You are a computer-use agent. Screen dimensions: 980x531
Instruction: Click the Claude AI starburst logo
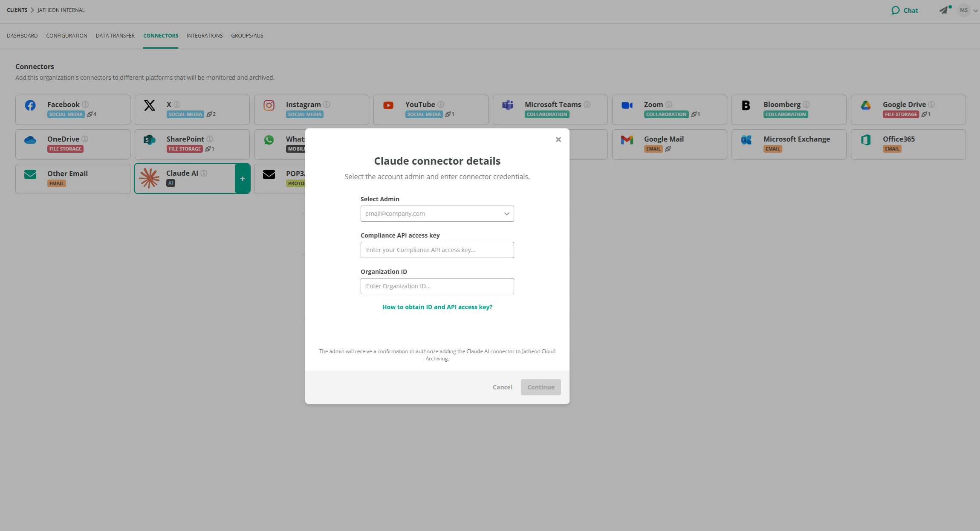(149, 178)
